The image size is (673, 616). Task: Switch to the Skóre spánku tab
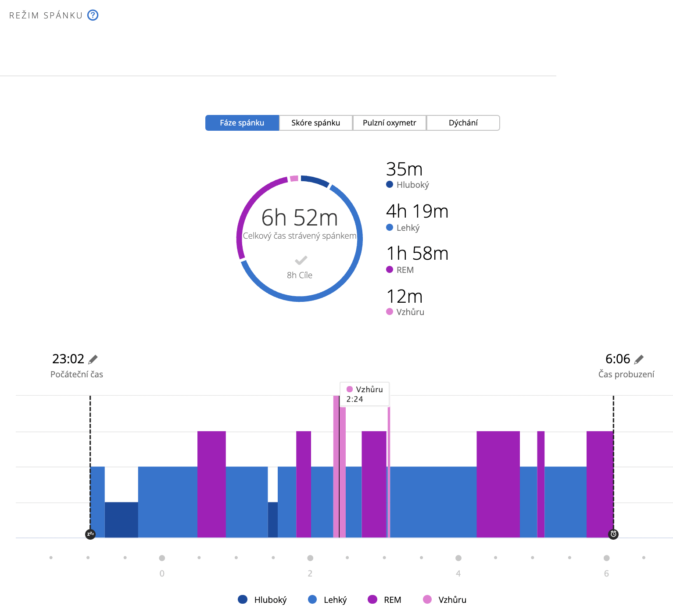click(316, 123)
